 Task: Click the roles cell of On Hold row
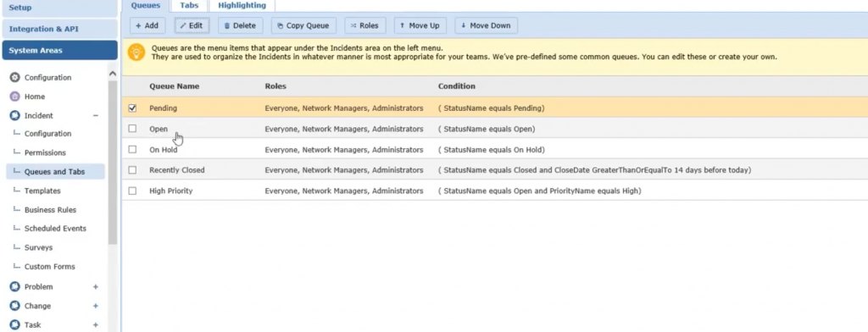pyautogui.click(x=344, y=149)
